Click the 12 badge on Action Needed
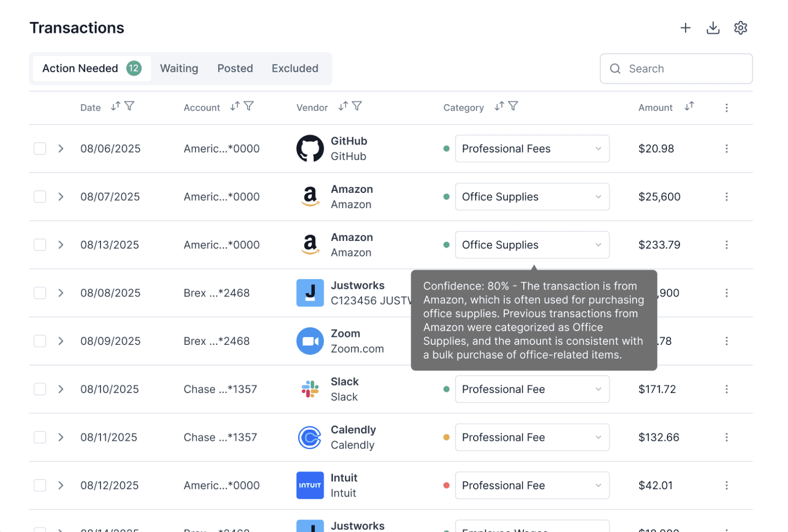The height and width of the screenshot is (532, 788). (x=134, y=69)
